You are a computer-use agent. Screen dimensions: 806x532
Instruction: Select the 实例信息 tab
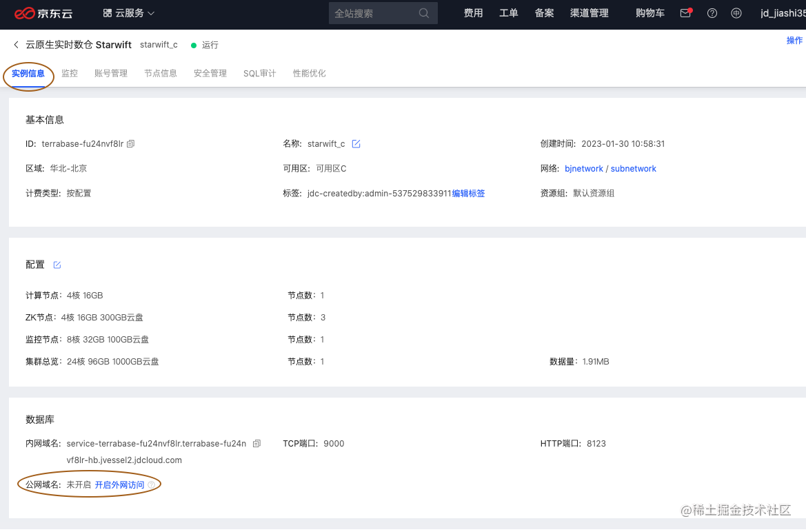pyautogui.click(x=28, y=74)
